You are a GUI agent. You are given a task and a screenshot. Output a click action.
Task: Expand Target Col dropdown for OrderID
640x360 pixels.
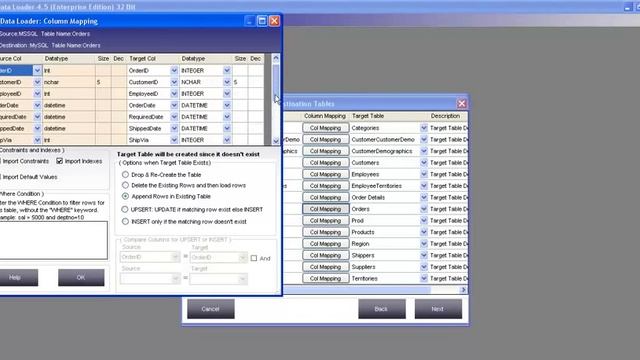click(174, 71)
